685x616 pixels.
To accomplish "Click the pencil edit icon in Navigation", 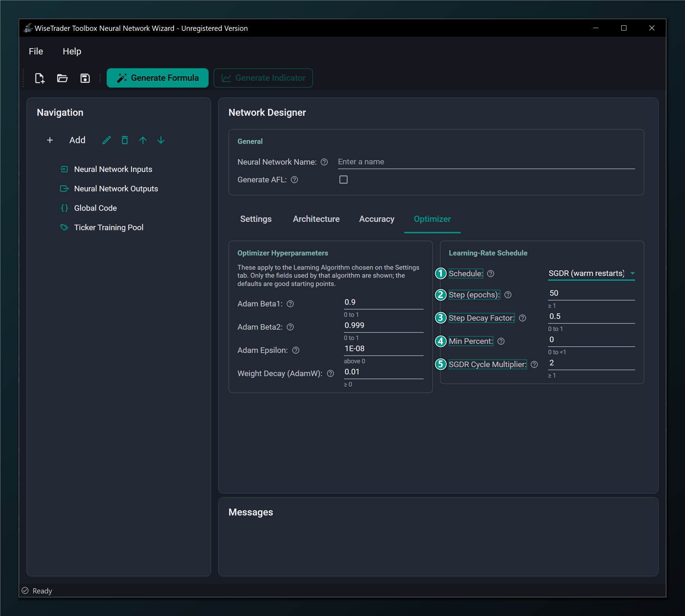I will (107, 140).
